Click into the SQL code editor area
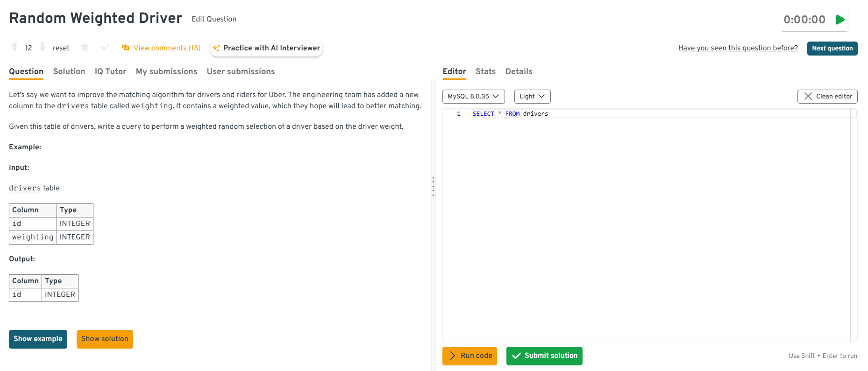This screenshot has width=868, height=371. click(x=645, y=224)
